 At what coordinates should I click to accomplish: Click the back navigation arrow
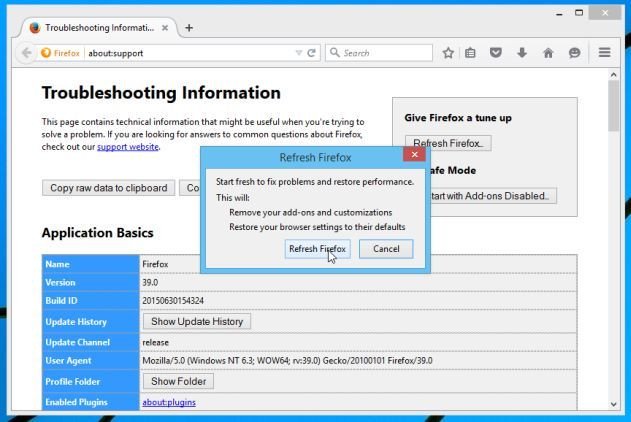[x=26, y=53]
